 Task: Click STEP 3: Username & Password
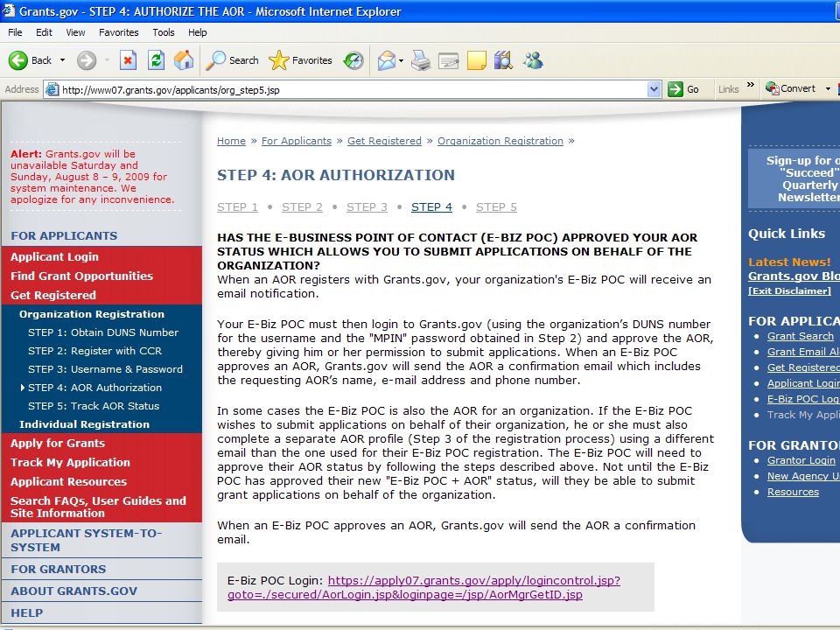point(105,369)
